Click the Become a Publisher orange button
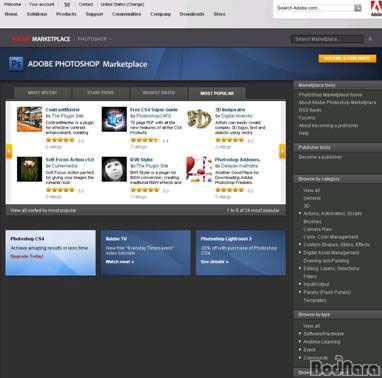The height and width of the screenshot is (378, 382). tap(347, 58)
